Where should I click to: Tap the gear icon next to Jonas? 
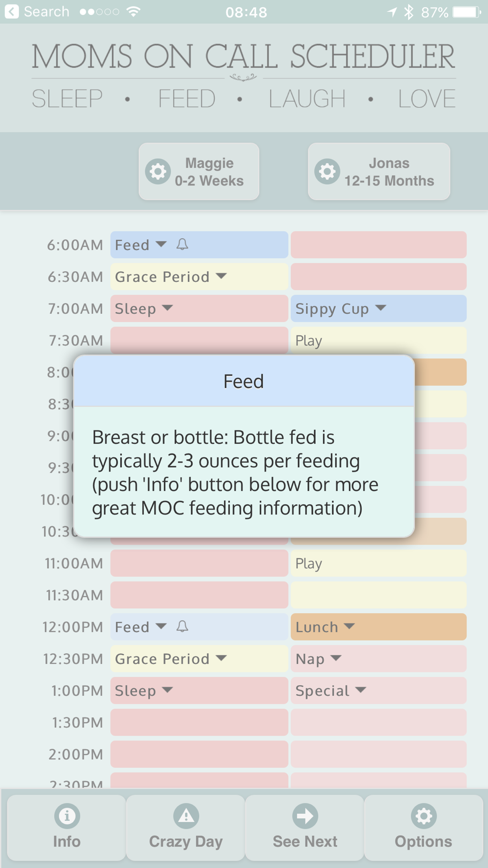(x=327, y=171)
